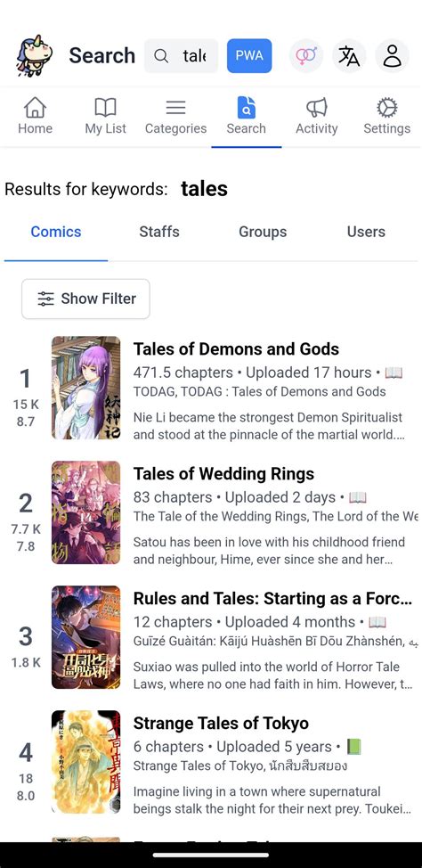Expand the Show Filter panel

tap(85, 299)
